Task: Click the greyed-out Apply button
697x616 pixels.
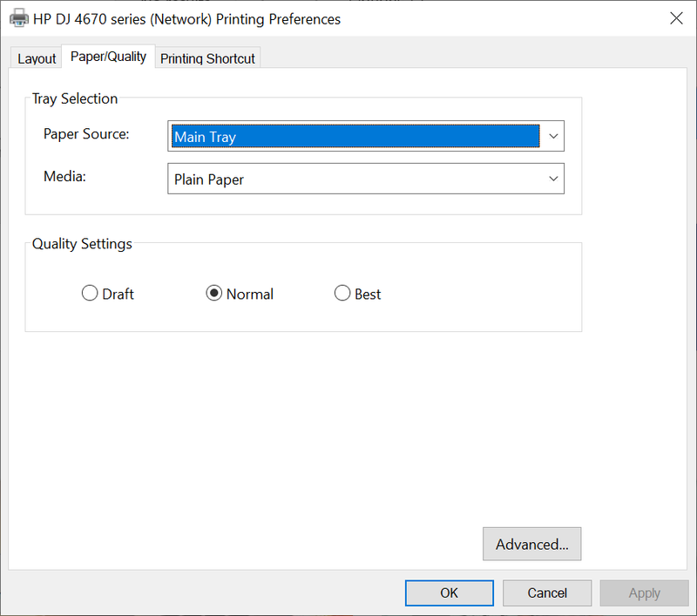Action: click(x=644, y=593)
